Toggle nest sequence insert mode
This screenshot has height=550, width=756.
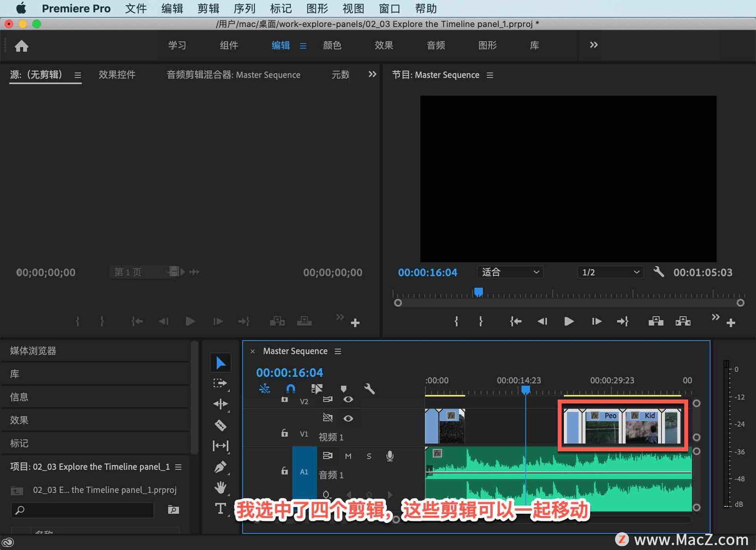[264, 389]
